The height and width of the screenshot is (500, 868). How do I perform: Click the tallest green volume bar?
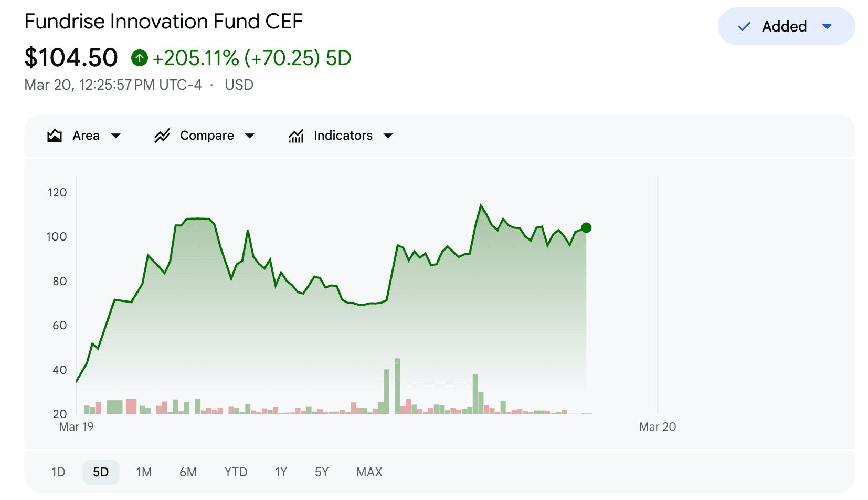[x=398, y=386]
